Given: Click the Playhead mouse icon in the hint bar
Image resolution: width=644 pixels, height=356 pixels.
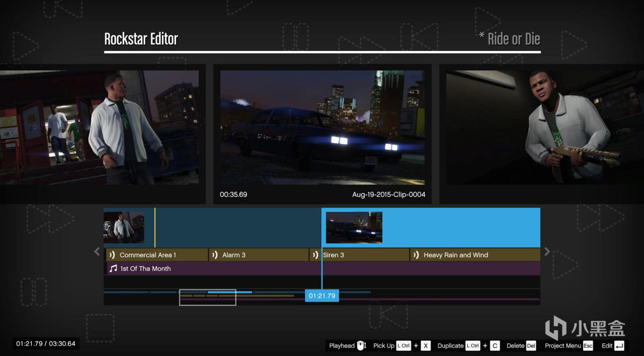Looking at the screenshot, I should click(361, 346).
